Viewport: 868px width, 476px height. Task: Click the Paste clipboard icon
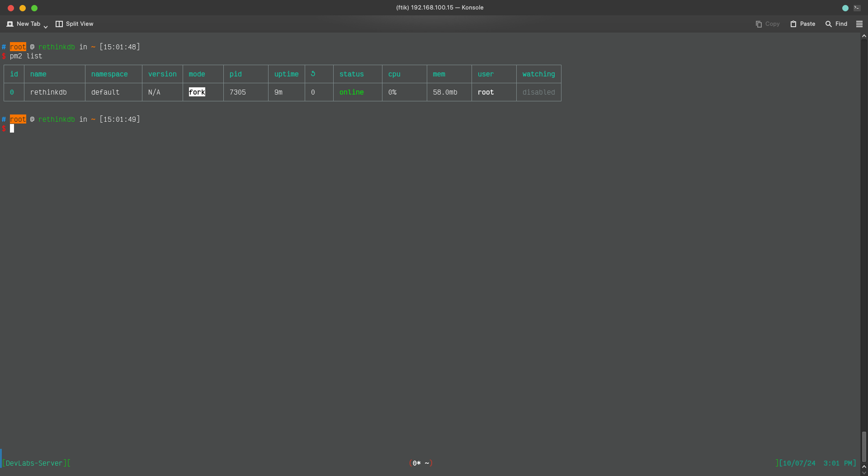tap(793, 24)
